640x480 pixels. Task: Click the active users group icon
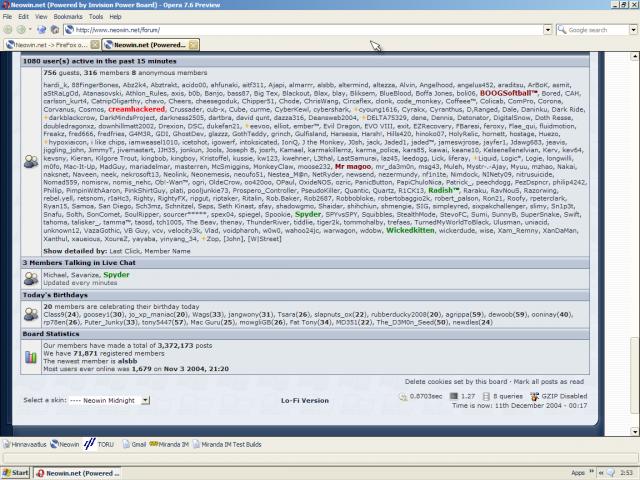click(31, 162)
